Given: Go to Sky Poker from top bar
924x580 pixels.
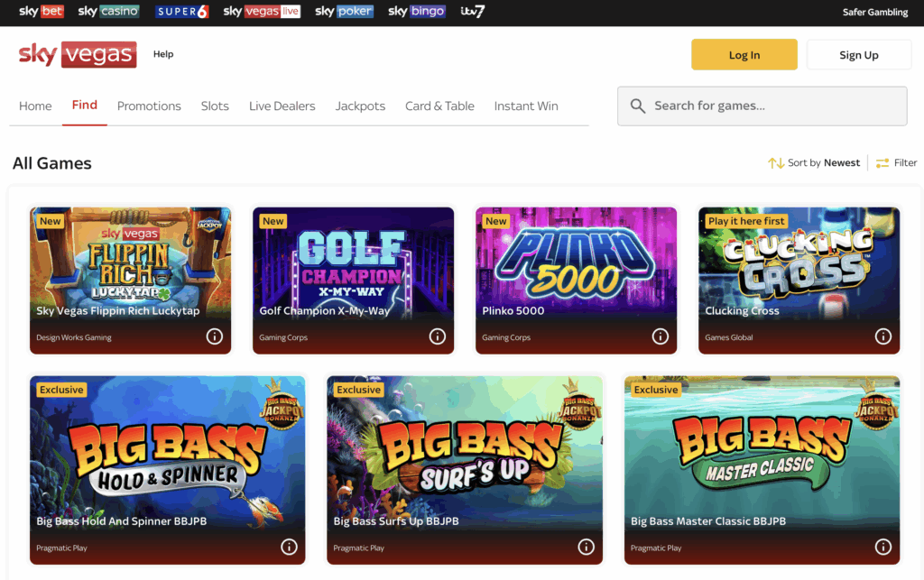Looking at the screenshot, I should (344, 12).
